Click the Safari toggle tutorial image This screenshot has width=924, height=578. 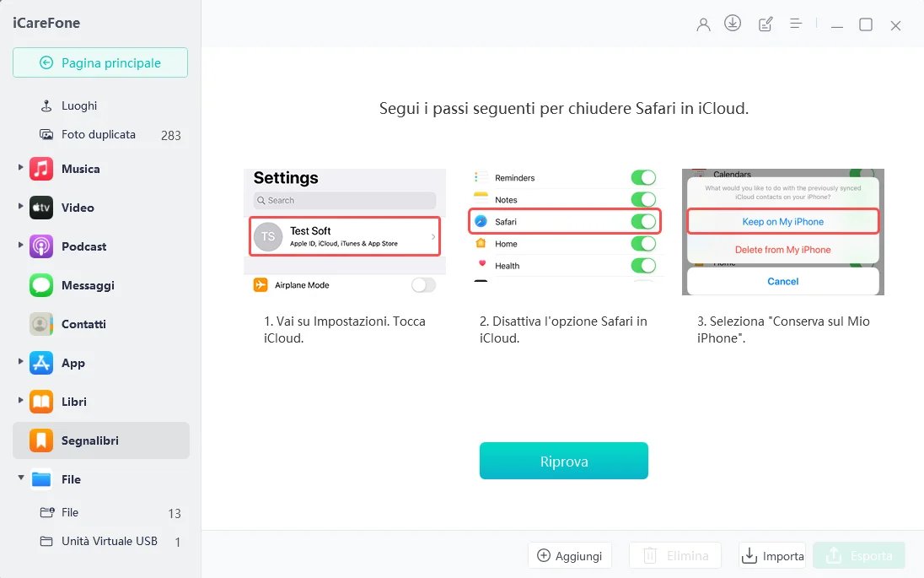coord(566,226)
